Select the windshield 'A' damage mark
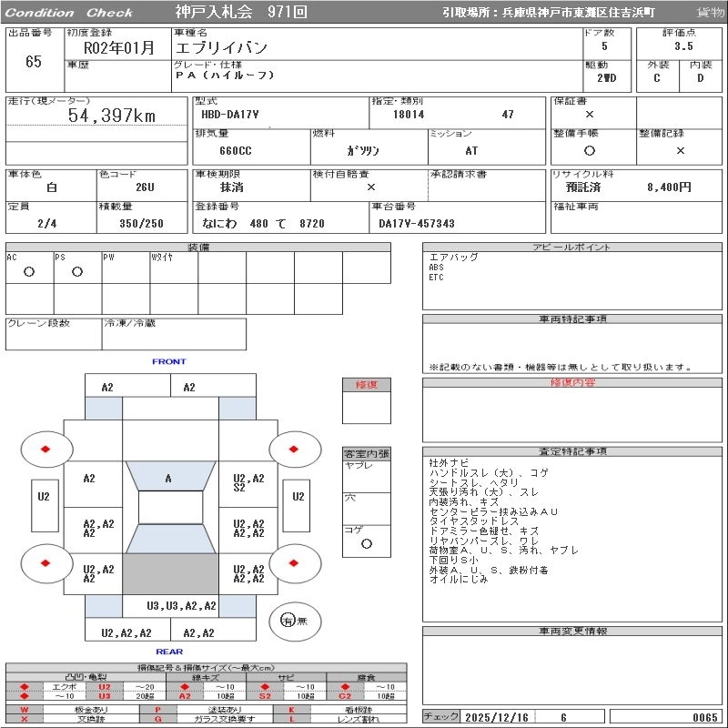This screenshot has width=728, height=728. [x=168, y=478]
